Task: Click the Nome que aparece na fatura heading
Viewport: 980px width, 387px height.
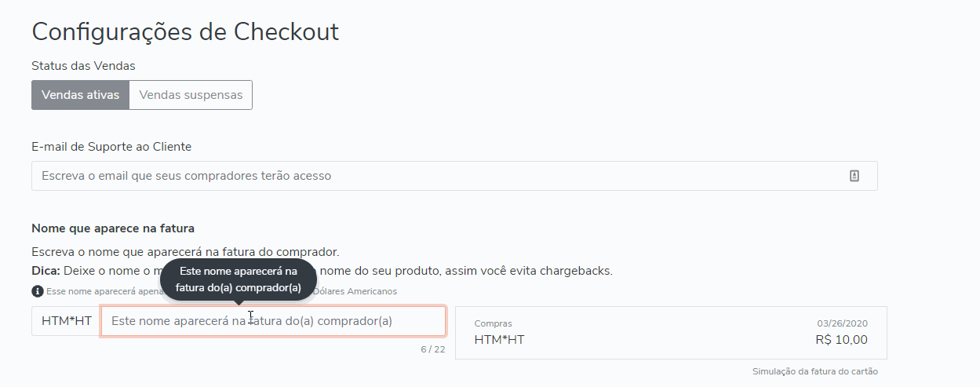Action: pyautogui.click(x=113, y=228)
